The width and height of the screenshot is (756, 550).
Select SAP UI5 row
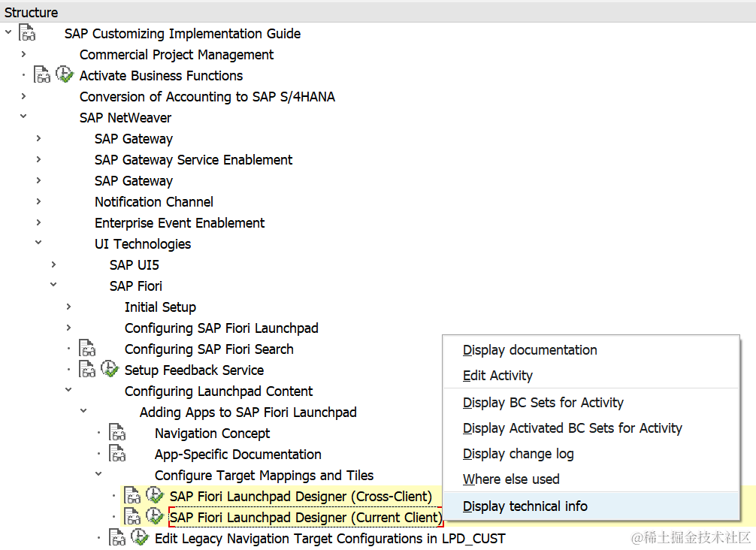point(134,265)
